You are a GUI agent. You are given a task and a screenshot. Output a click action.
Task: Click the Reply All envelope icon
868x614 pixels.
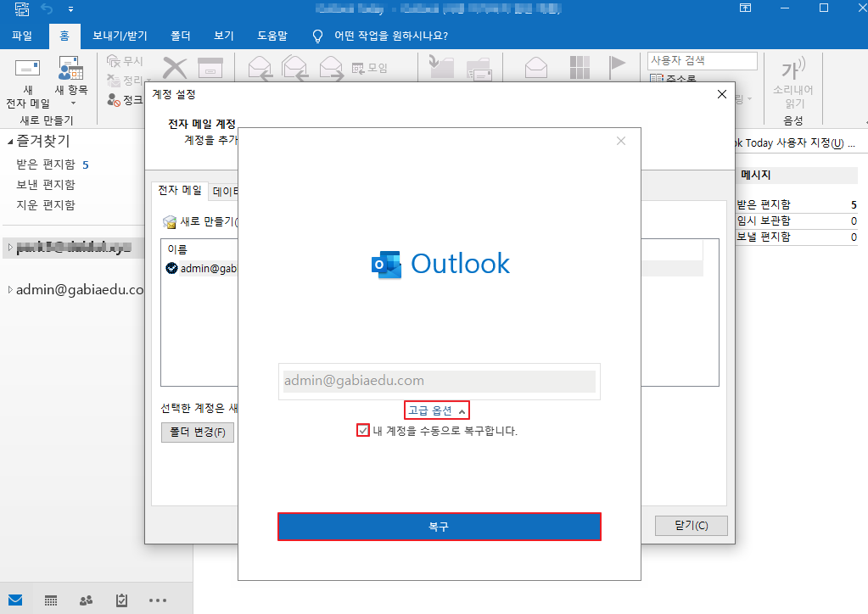point(294,68)
